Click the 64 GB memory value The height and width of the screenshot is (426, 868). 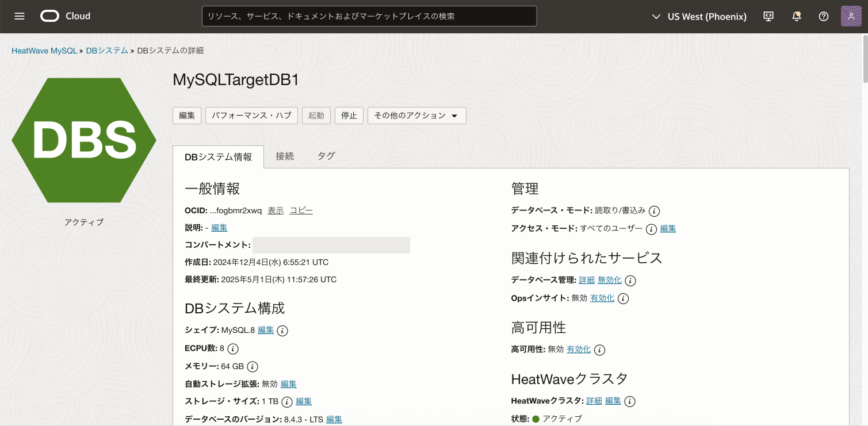point(232,366)
